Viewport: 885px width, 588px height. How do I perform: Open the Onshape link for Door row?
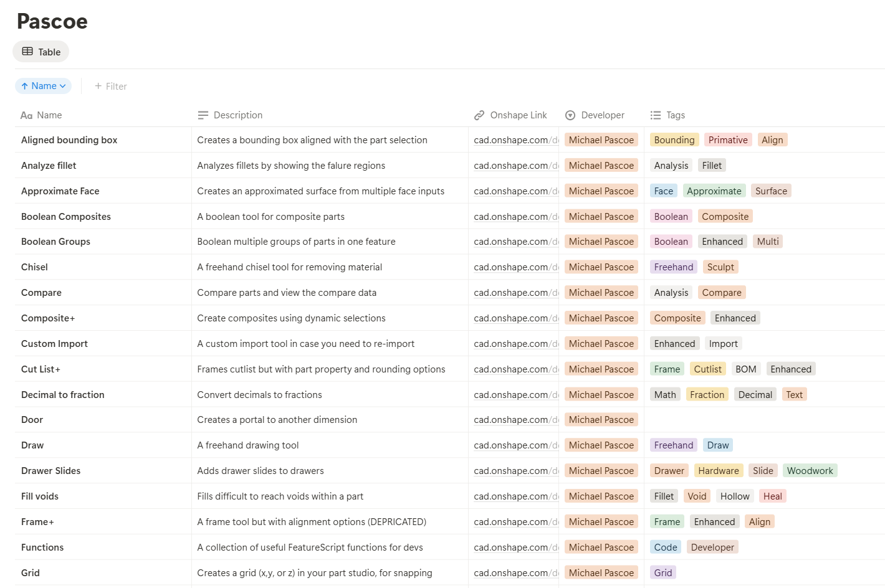(x=515, y=420)
